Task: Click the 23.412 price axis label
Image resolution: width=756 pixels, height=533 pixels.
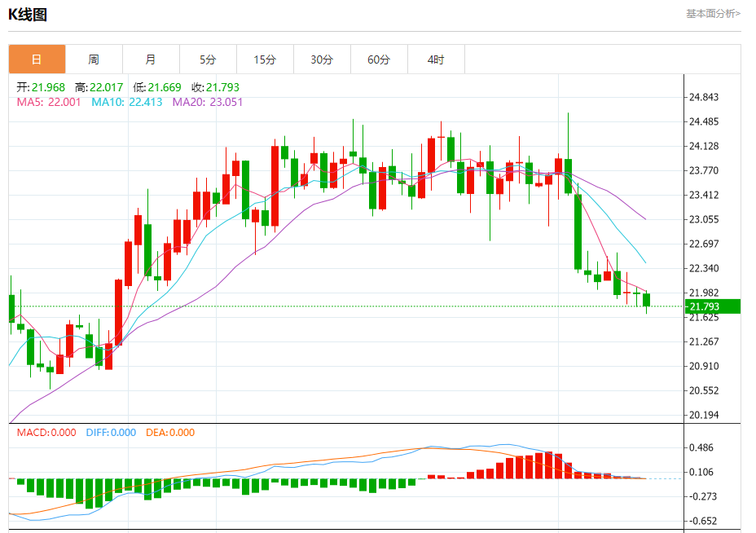Action: (703, 196)
